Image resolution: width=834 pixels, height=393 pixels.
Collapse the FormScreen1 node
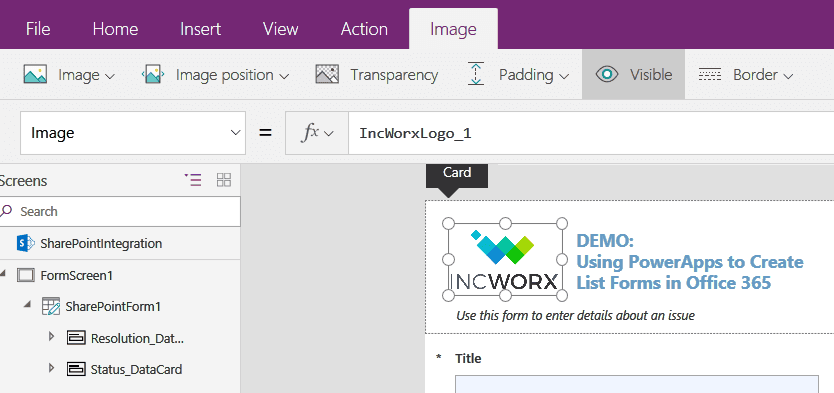click(3, 274)
